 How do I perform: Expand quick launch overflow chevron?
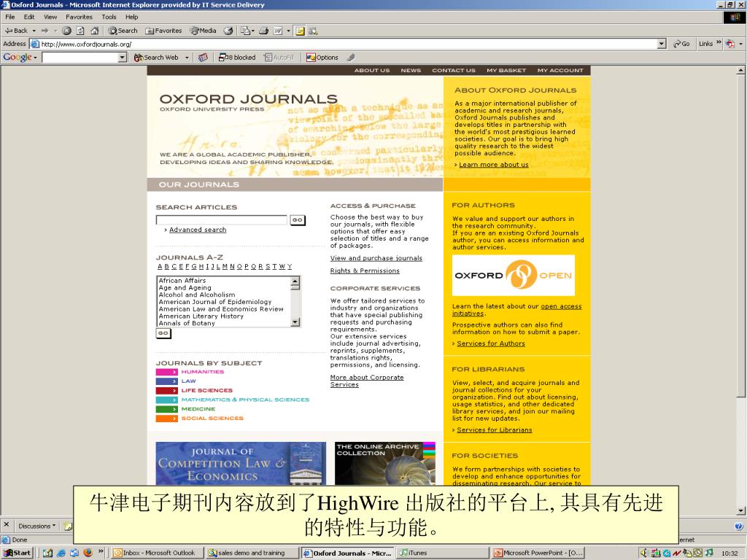pyautogui.click(x=101, y=551)
